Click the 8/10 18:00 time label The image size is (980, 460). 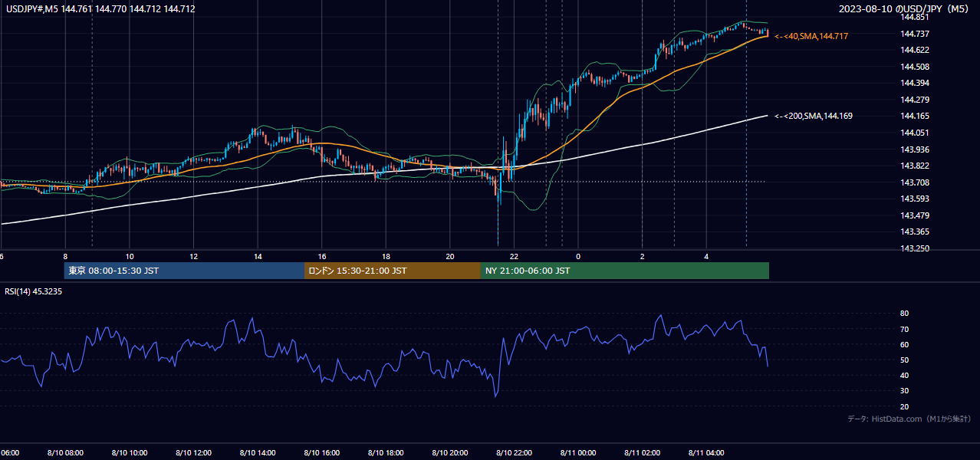pyautogui.click(x=386, y=452)
